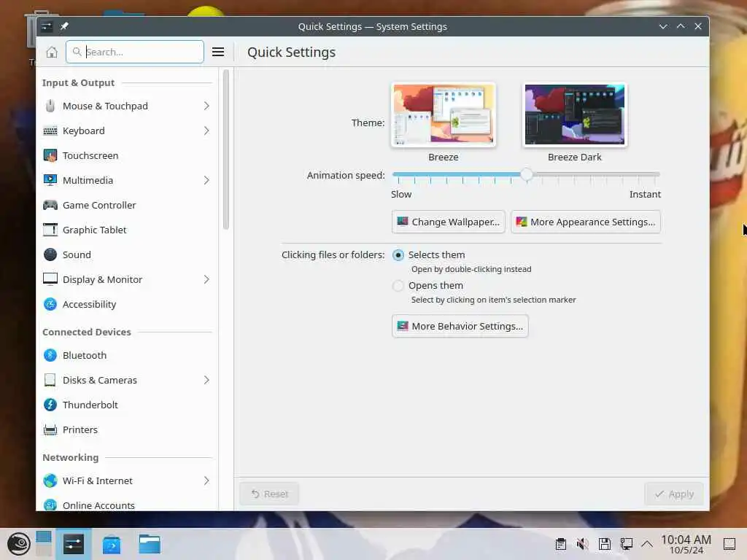Open Game Controller settings entry
This screenshot has height=560, width=747.
point(127,205)
